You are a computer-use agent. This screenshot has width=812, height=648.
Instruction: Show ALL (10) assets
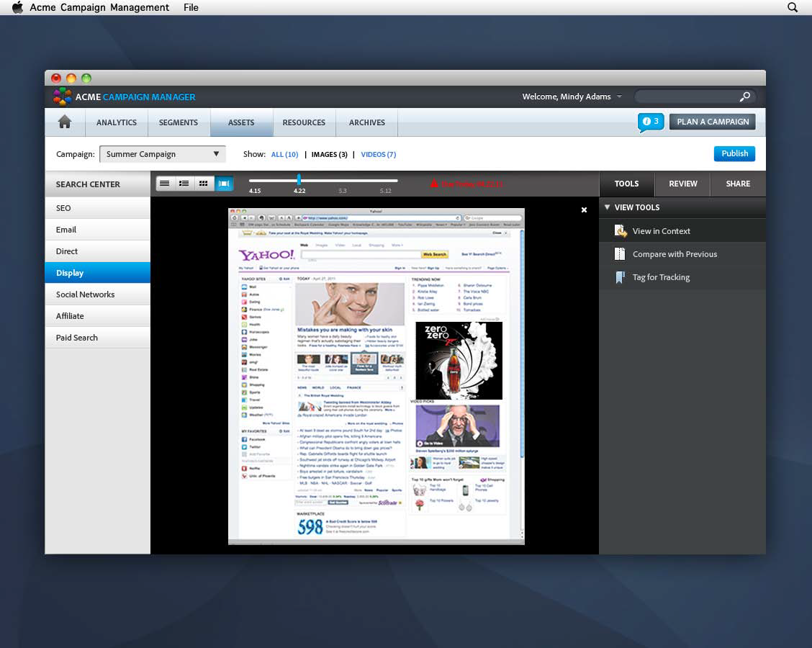click(285, 154)
